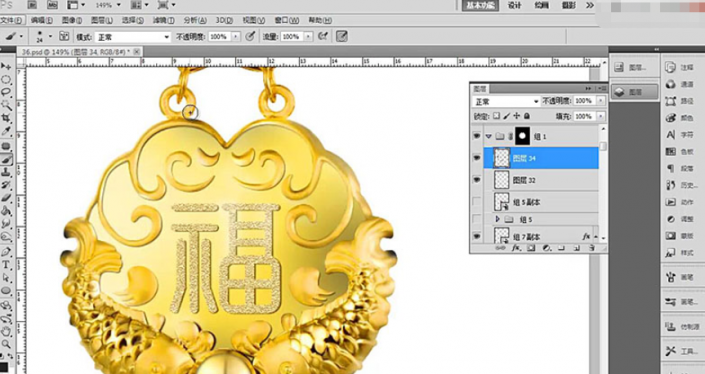705x374 pixels.
Task: Open Bridge from the application bar
Action: (32, 5)
